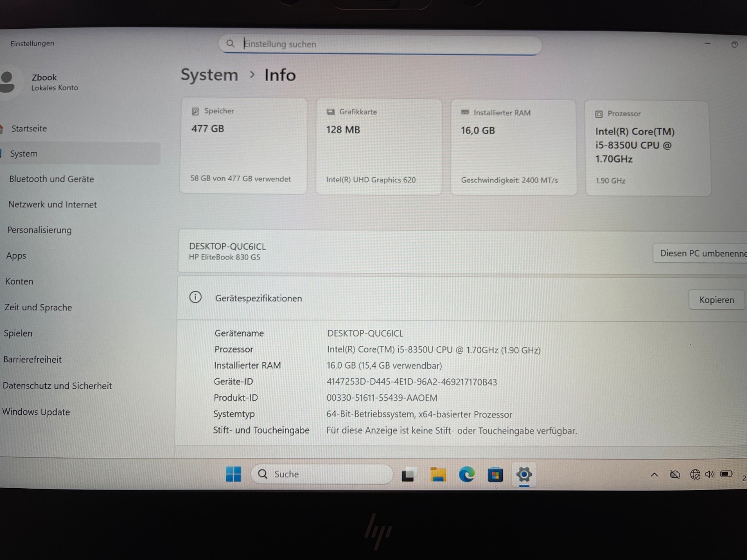Open the Windows Start menu

[x=233, y=474]
